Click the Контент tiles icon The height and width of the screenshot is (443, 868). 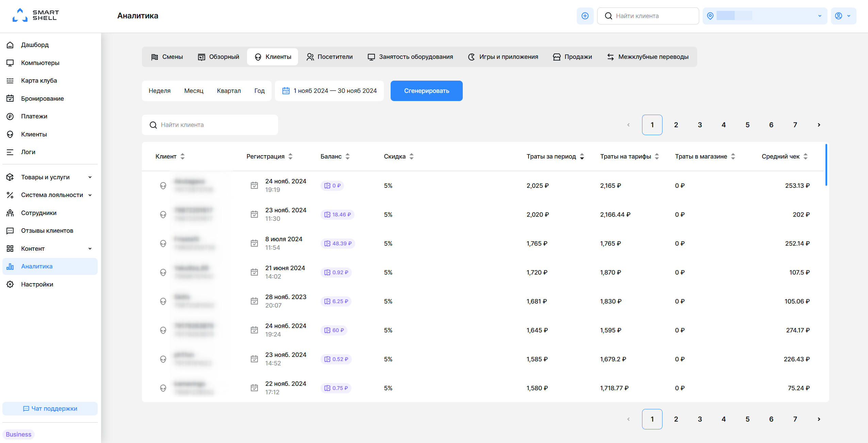click(x=10, y=249)
